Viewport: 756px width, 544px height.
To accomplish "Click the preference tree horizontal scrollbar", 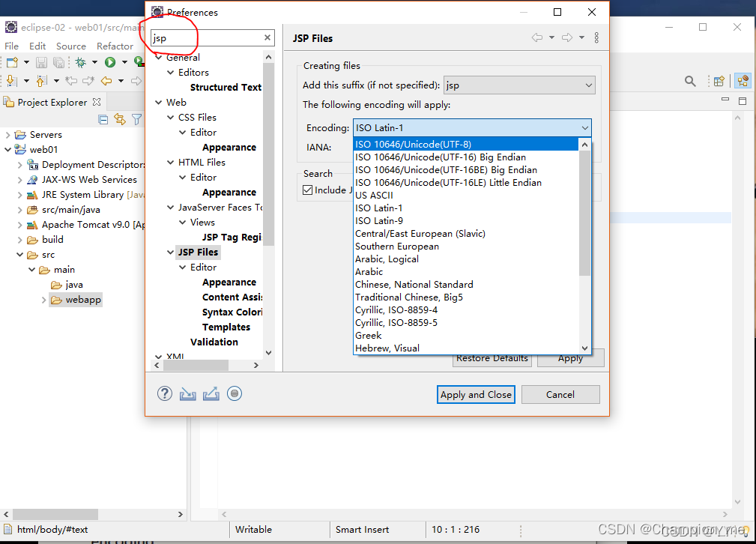I will tap(196, 366).
